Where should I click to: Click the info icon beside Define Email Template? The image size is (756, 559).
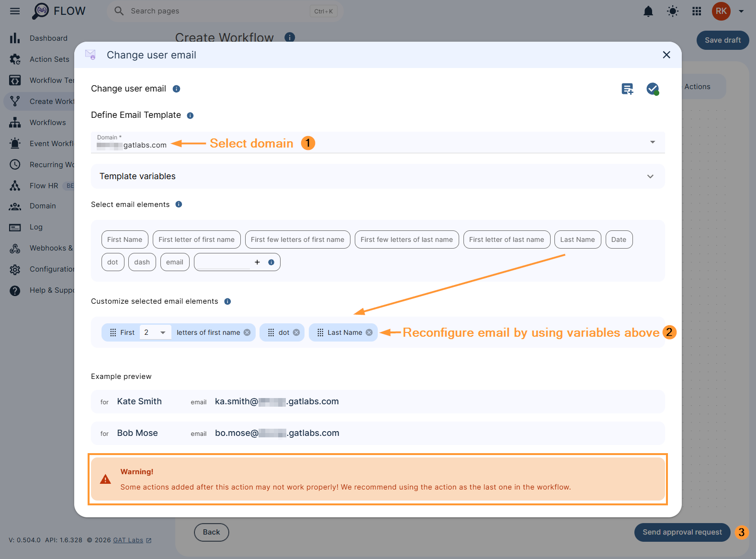click(x=190, y=115)
